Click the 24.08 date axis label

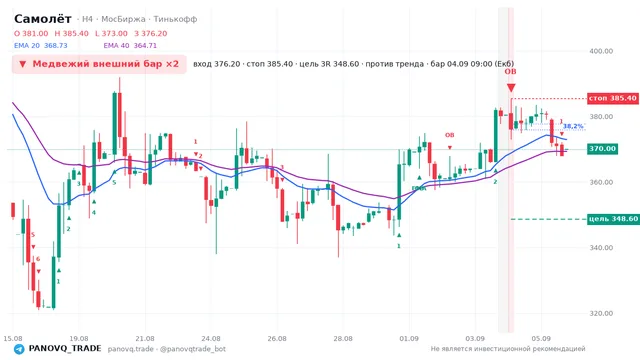pyautogui.click(x=211, y=338)
